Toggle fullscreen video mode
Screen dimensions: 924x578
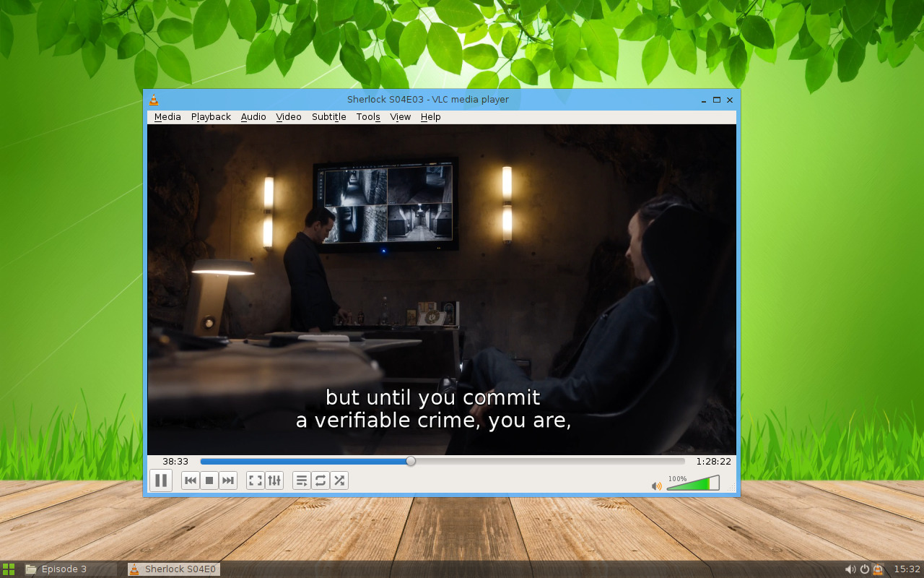pos(255,480)
